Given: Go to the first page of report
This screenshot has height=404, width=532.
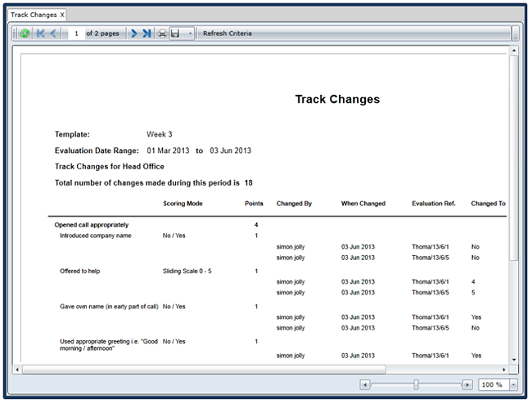Looking at the screenshot, I should click(x=40, y=34).
